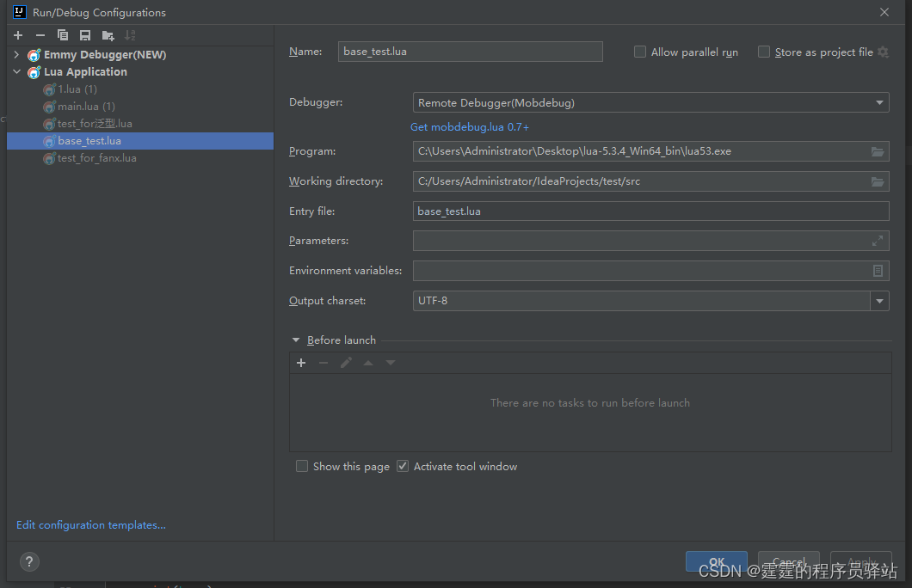Open the Environment variables editor
Viewport: 912px width, 588px height.
coord(878,271)
